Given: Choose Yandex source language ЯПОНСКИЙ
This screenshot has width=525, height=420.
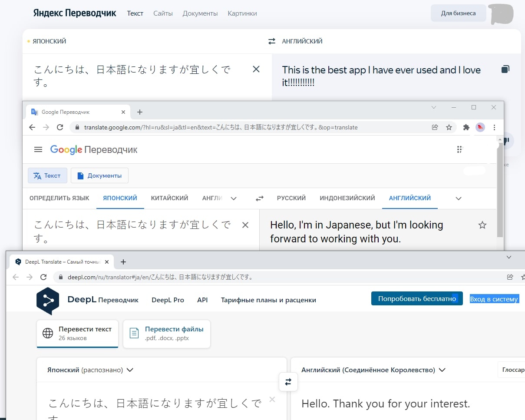Looking at the screenshot, I should pyautogui.click(x=50, y=41).
